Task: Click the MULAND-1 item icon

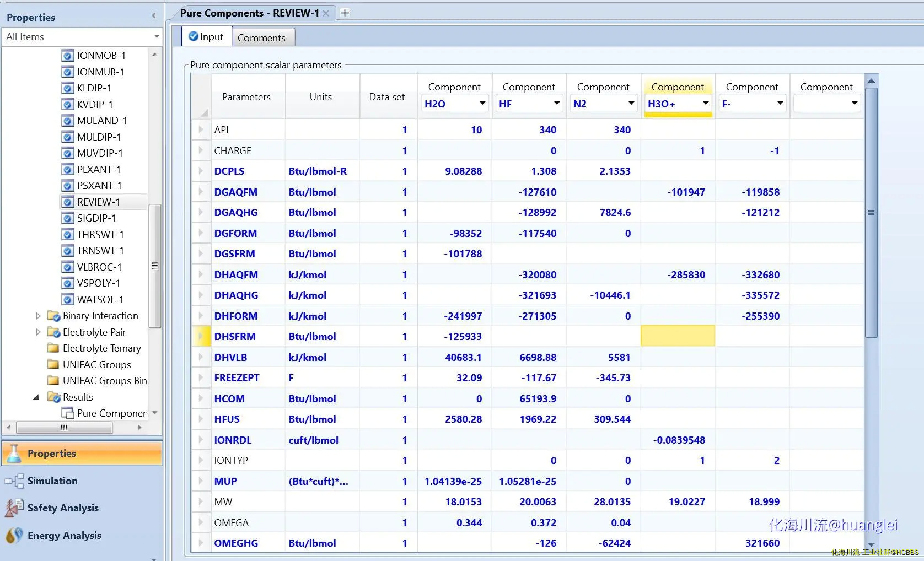Action: (x=67, y=121)
